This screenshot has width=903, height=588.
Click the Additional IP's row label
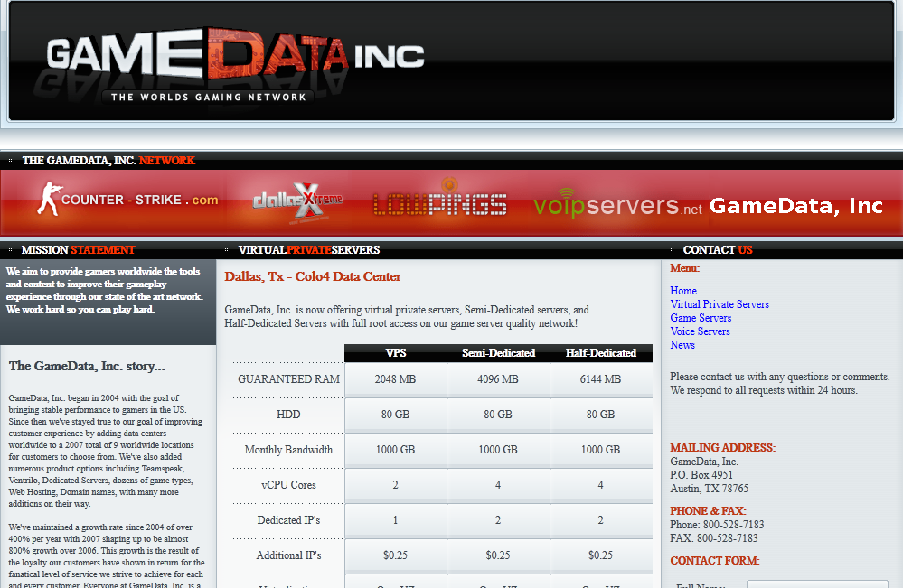(x=288, y=555)
